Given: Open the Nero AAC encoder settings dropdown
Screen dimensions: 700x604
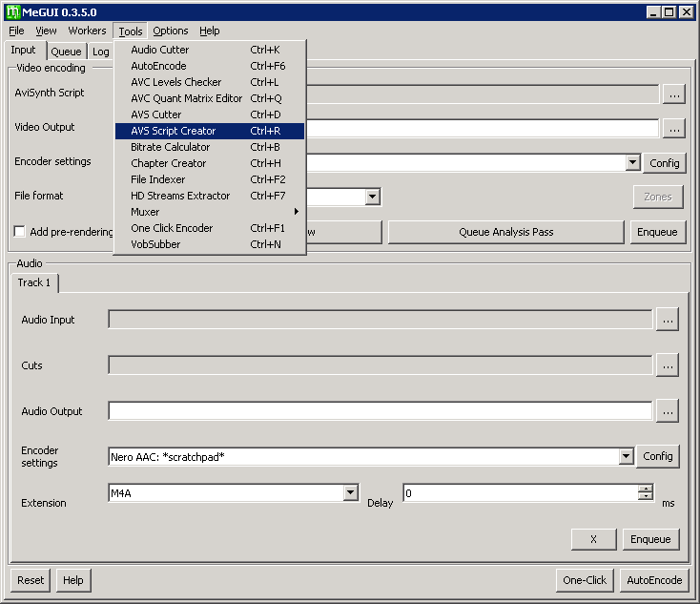Looking at the screenshot, I should [x=626, y=457].
